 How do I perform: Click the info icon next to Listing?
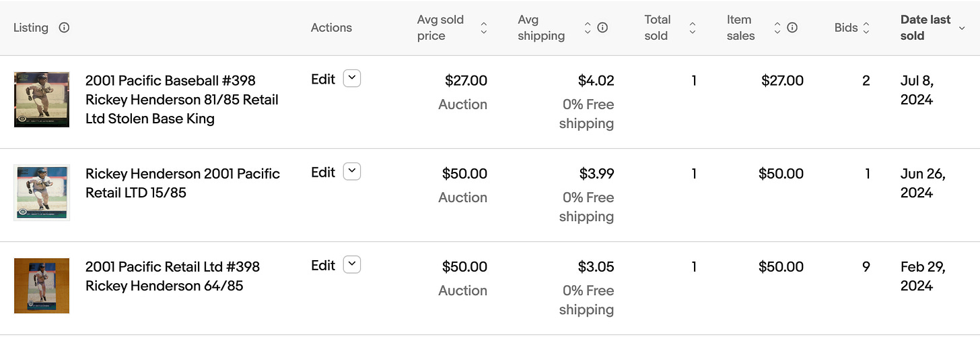(x=64, y=28)
